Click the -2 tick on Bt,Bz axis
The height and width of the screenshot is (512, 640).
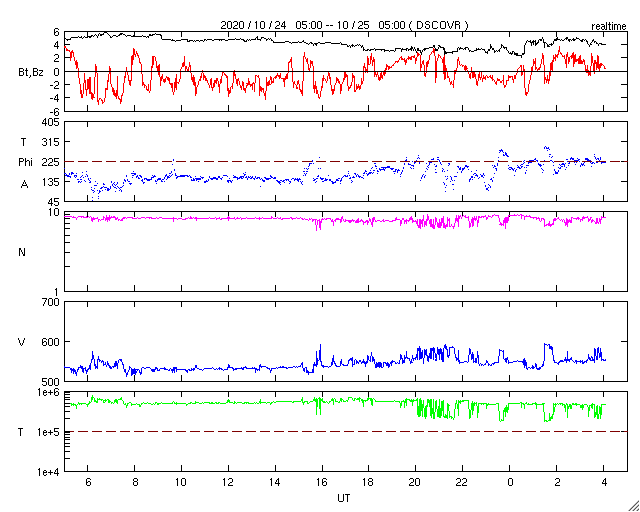[55, 85]
